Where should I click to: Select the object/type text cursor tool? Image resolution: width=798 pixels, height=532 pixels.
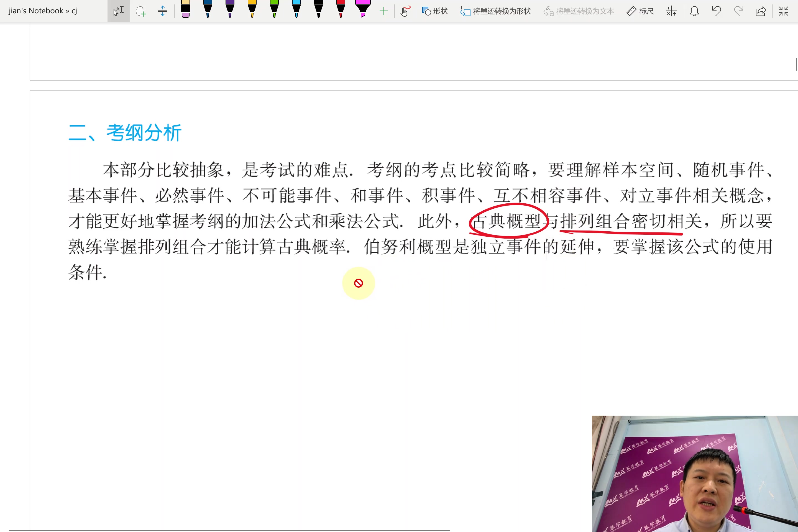pyautogui.click(x=118, y=11)
